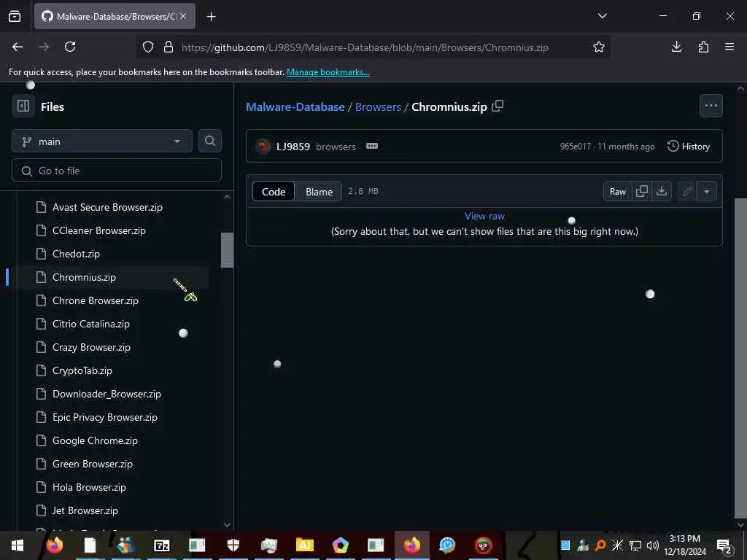Open 7-Zip from the taskbar
This screenshot has width=747, height=560.
tap(161, 545)
